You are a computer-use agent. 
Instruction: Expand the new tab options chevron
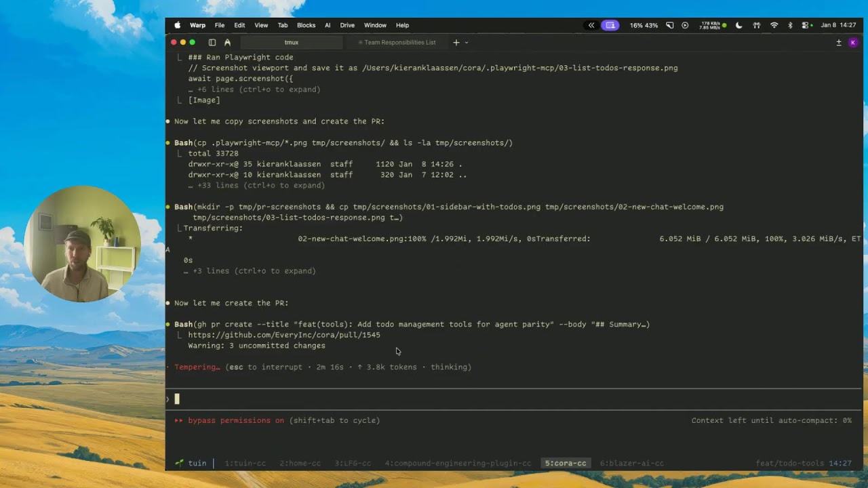pos(466,42)
